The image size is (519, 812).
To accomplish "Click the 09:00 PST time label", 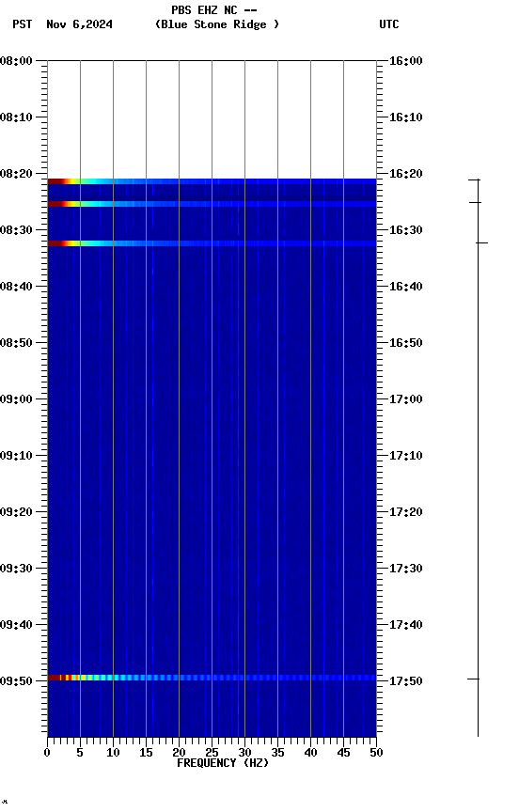I will click(x=16, y=399).
